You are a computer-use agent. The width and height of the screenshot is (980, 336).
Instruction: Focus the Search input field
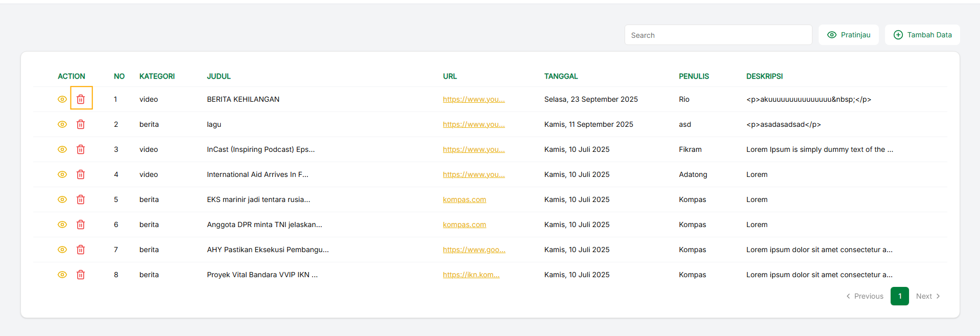[x=718, y=35]
